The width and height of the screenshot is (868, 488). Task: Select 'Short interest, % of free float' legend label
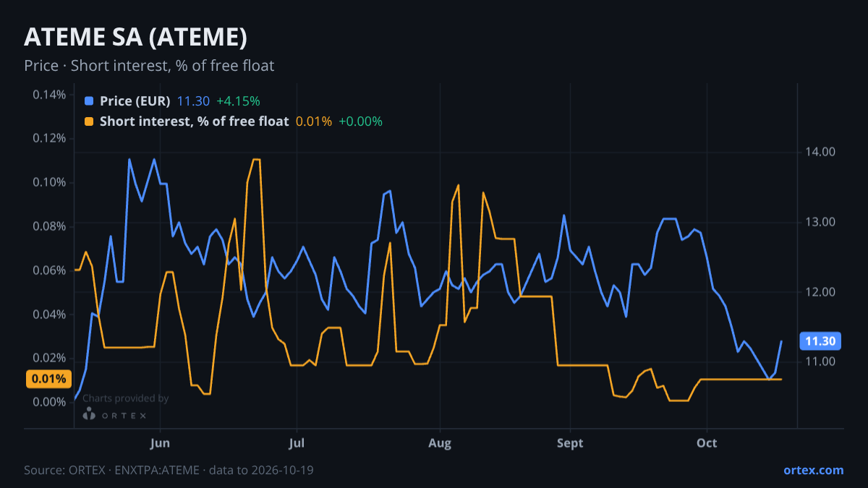[194, 121]
